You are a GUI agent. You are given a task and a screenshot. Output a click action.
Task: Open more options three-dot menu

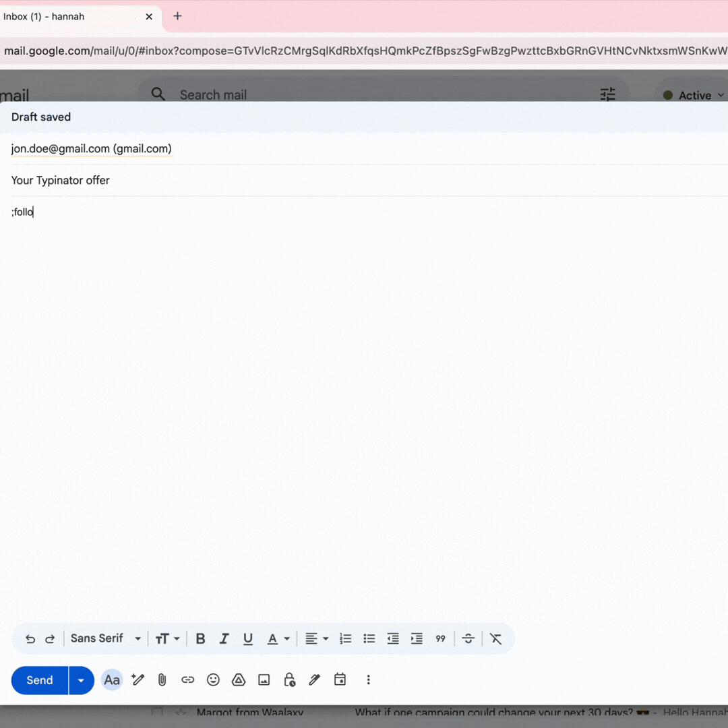point(368,680)
